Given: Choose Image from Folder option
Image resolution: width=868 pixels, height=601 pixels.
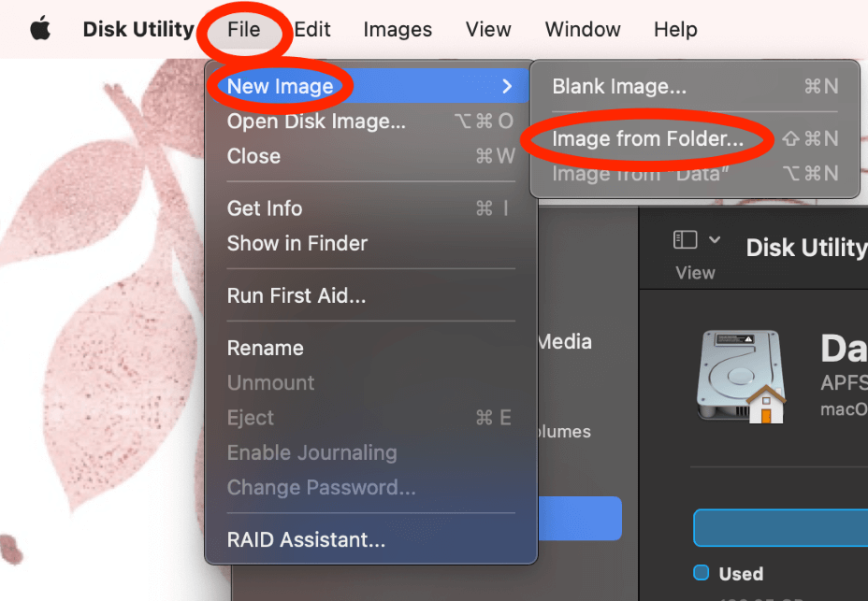Looking at the screenshot, I should pyautogui.click(x=647, y=139).
